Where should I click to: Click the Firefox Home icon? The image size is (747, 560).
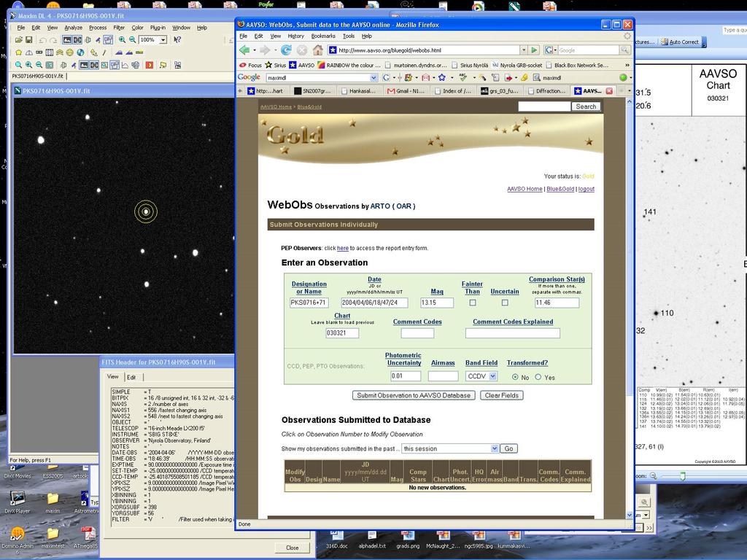(x=318, y=50)
